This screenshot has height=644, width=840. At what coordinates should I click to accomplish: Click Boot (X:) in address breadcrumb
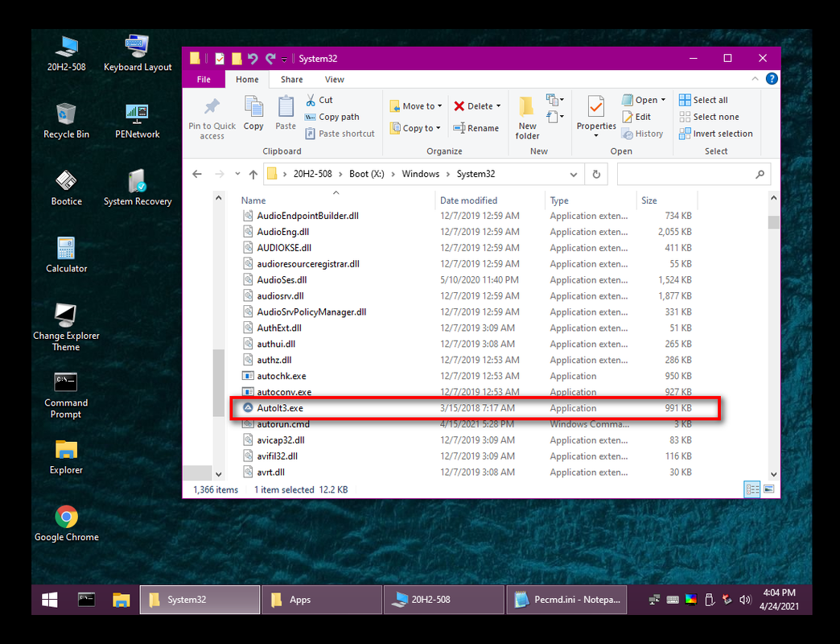pos(367,174)
